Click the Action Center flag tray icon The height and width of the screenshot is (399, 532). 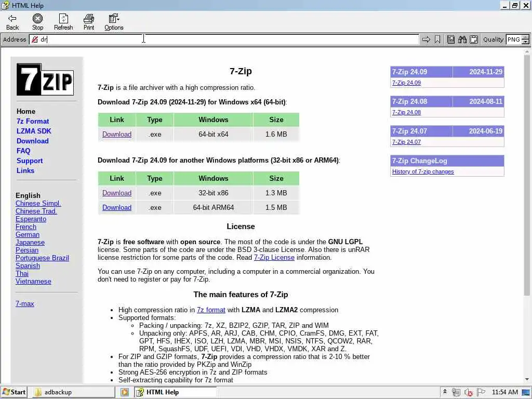481,392
